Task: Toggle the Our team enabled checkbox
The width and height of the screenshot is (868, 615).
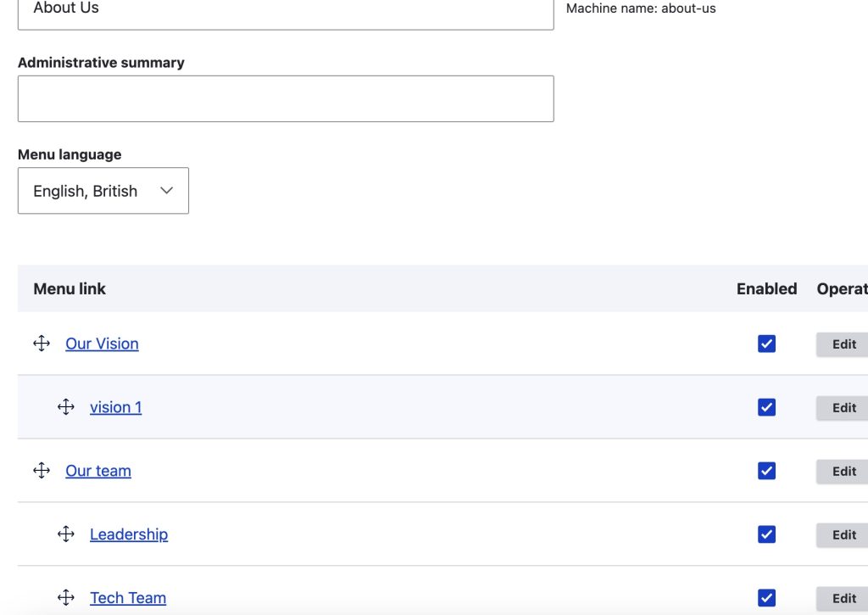Action: (766, 471)
